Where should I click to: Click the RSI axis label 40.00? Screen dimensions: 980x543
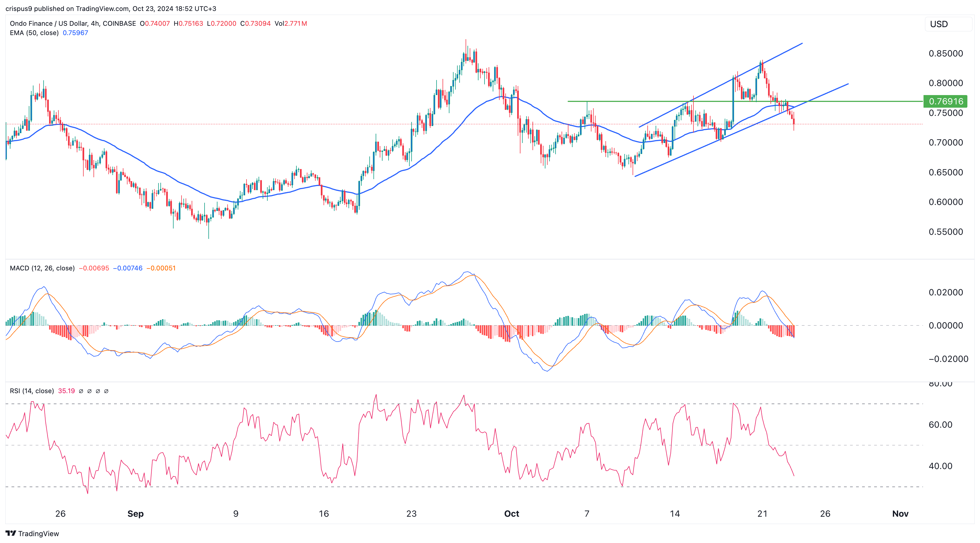[x=941, y=466]
